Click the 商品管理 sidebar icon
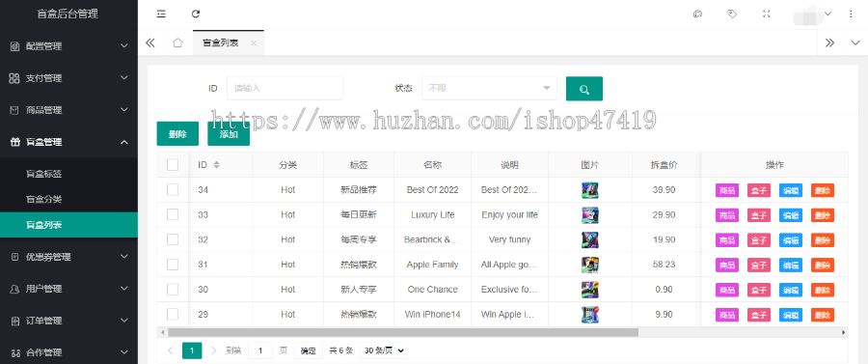The height and width of the screenshot is (364, 868). click(x=14, y=110)
